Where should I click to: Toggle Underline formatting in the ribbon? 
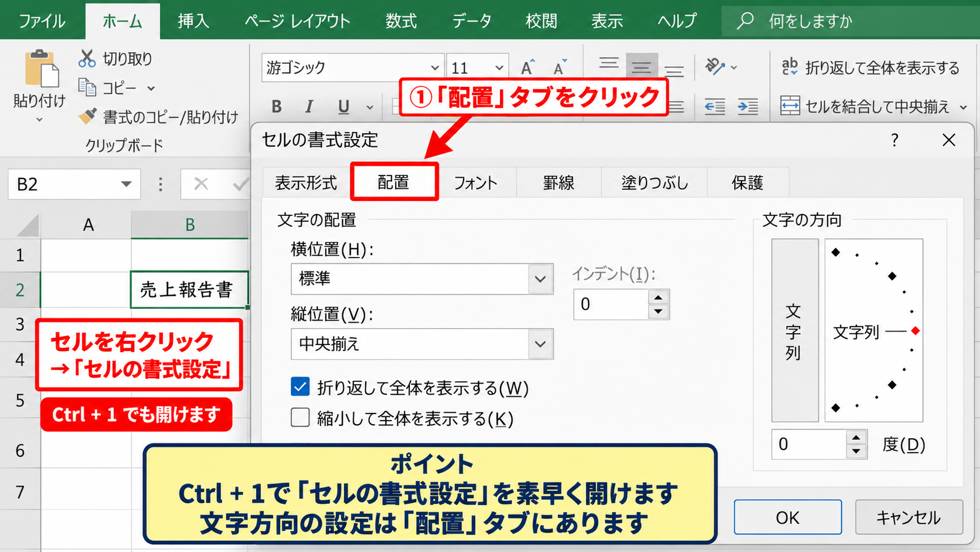[x=343, y=106]
